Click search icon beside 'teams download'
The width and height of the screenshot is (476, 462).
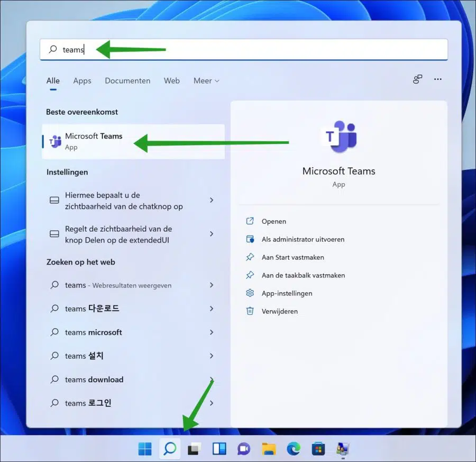(54, 379)
